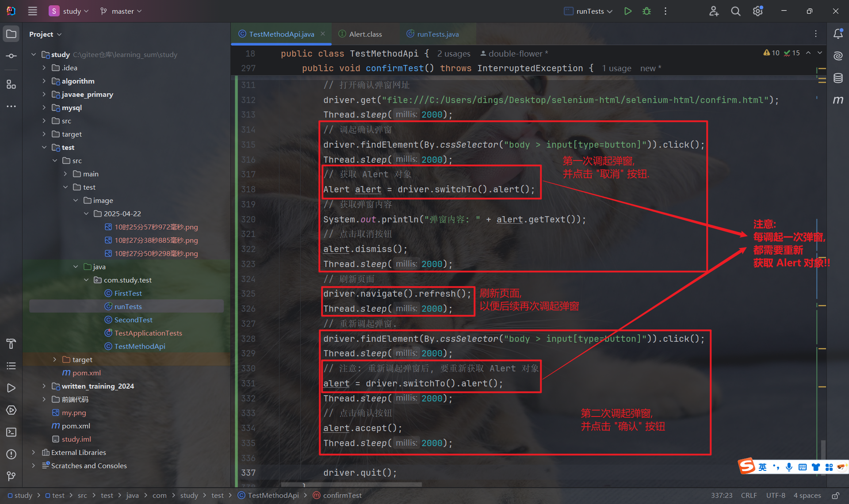Image resolution: width=849 pixels, height=504 pixels.
Task: Toggle read-only lock in status bar
Action: coord(835,496)
